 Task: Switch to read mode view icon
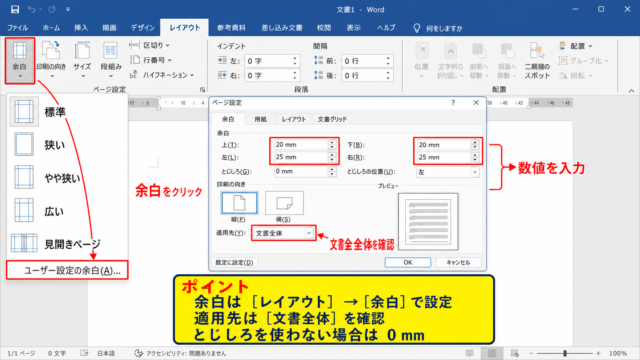click(x=470, y=353)
